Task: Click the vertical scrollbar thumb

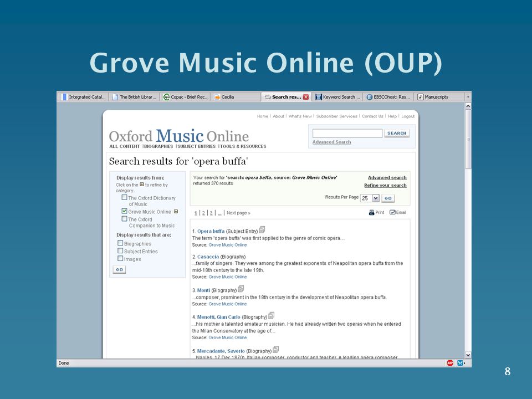Action: tap(468, 139)
